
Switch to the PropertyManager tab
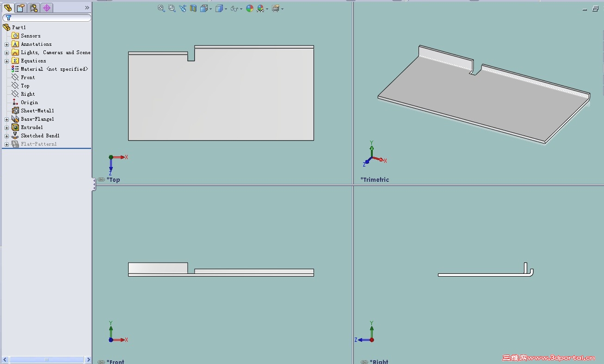[21, 8]
